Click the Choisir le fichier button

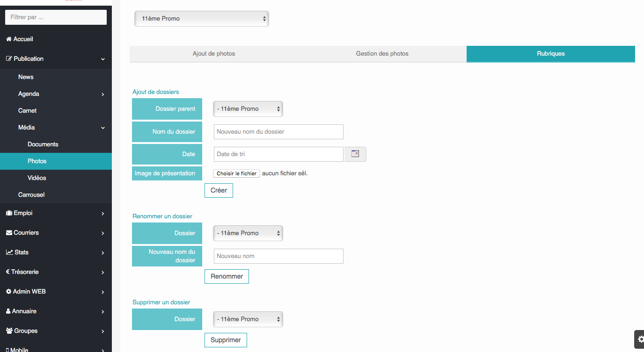click(236, 173)
